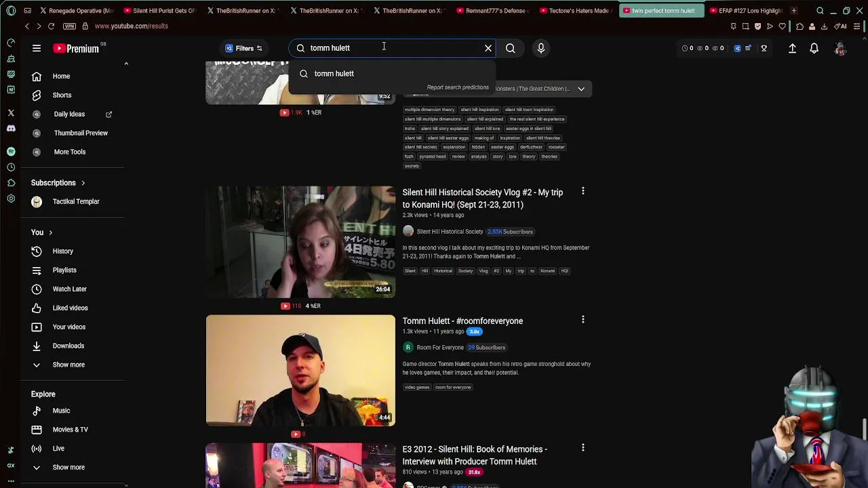This screenshot has width=868, height=488.
Task: Open options menu for E3 2012 video
Action: (x=583, y=447)
